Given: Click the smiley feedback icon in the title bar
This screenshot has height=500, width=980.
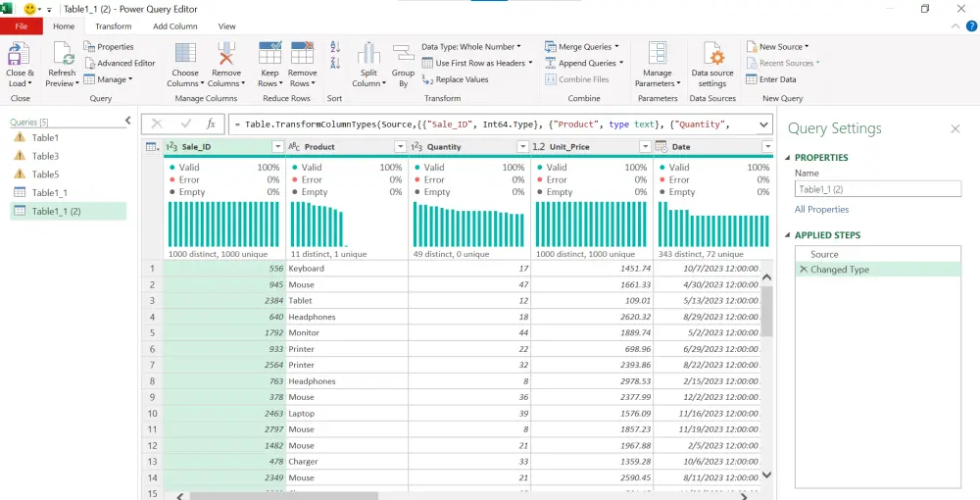Looking at the screenshot, I should point(29,9).
